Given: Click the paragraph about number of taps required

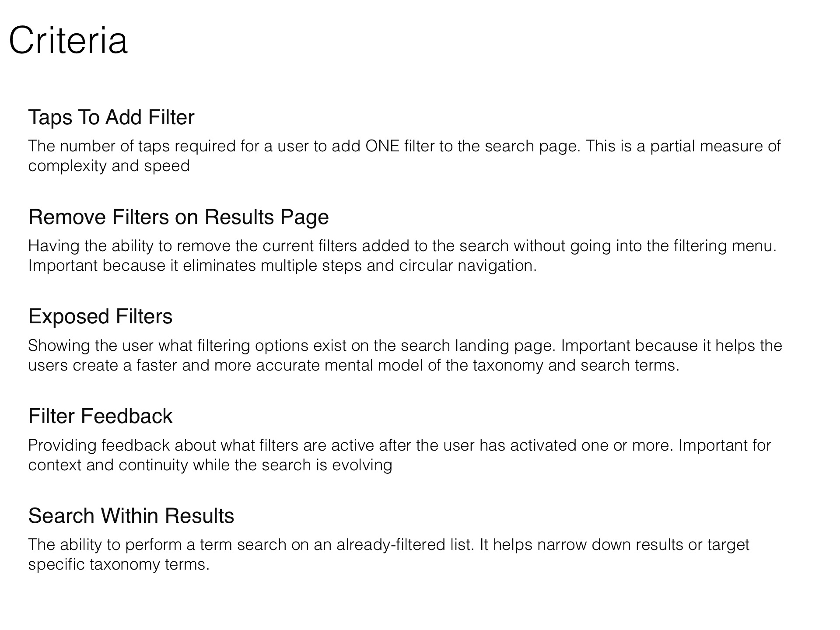Looking at the screenshot, I should click(404, 156).
